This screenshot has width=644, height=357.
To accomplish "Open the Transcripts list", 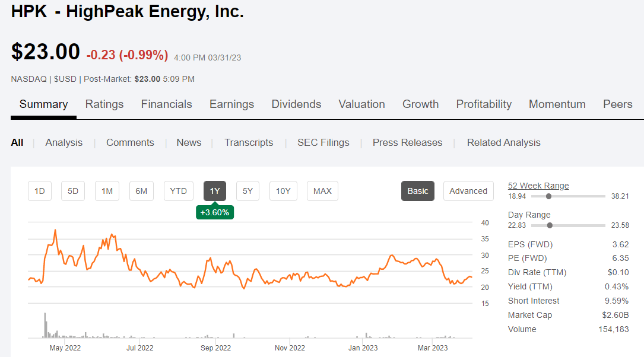I will tap(249, 142).
